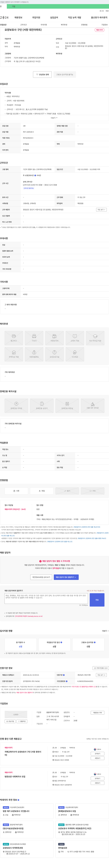The height and width of the screenshot is (868, 109).
Task: Click the 주택자금 지원 icon
Action: click(x=14, y=354)
